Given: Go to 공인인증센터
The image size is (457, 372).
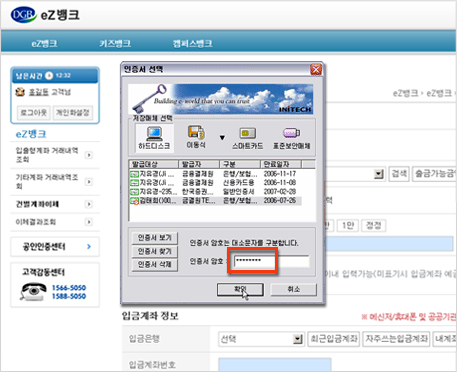Looking at the screenshot, I should [x=55, y=247].
